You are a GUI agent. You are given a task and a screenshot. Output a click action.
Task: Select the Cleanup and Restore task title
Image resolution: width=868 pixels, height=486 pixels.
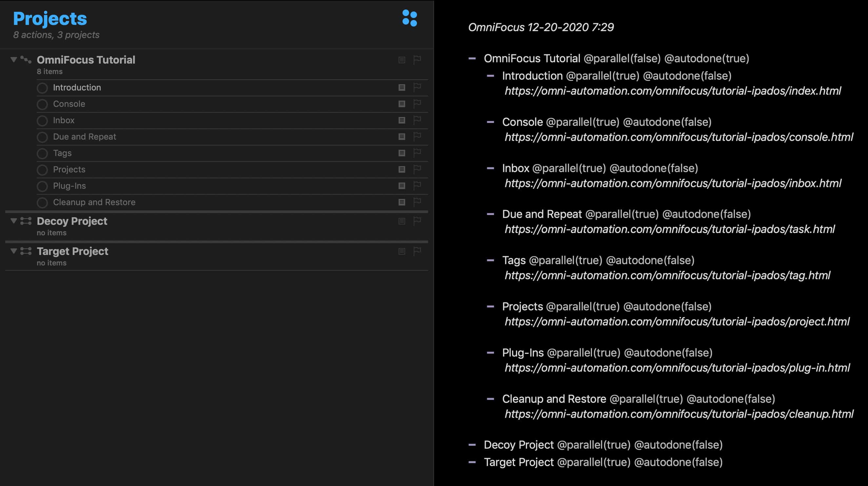[x=94, y=202]
